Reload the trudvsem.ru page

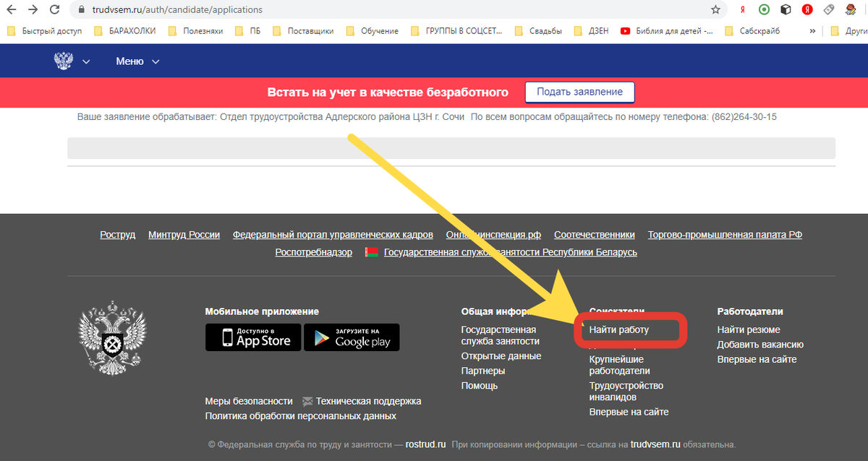54,10
